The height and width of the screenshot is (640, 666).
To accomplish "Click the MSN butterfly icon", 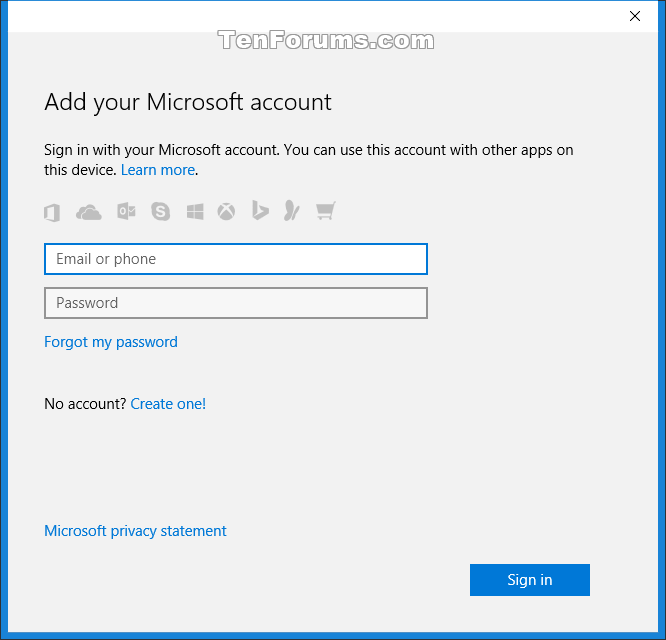I will [292, 211].
